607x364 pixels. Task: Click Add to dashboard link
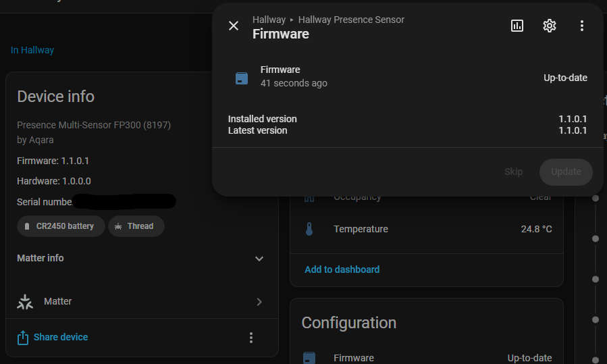coord(342,269)
